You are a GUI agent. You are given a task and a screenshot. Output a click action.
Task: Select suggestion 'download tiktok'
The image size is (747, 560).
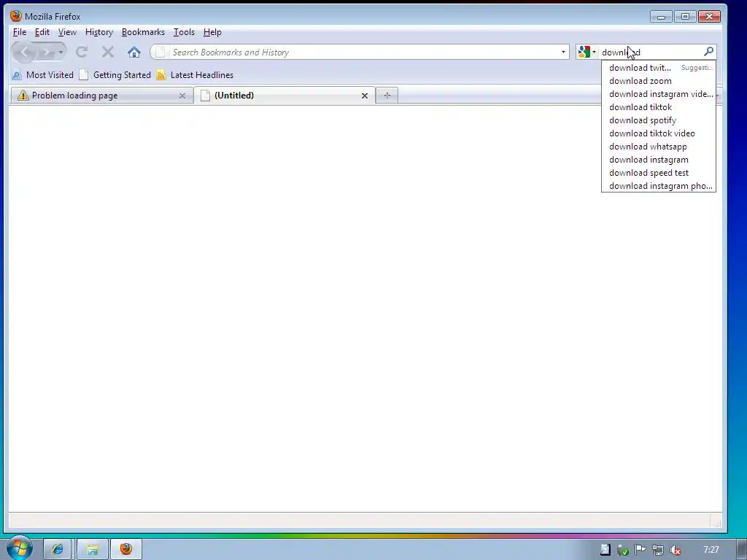[x=659, y=107]
